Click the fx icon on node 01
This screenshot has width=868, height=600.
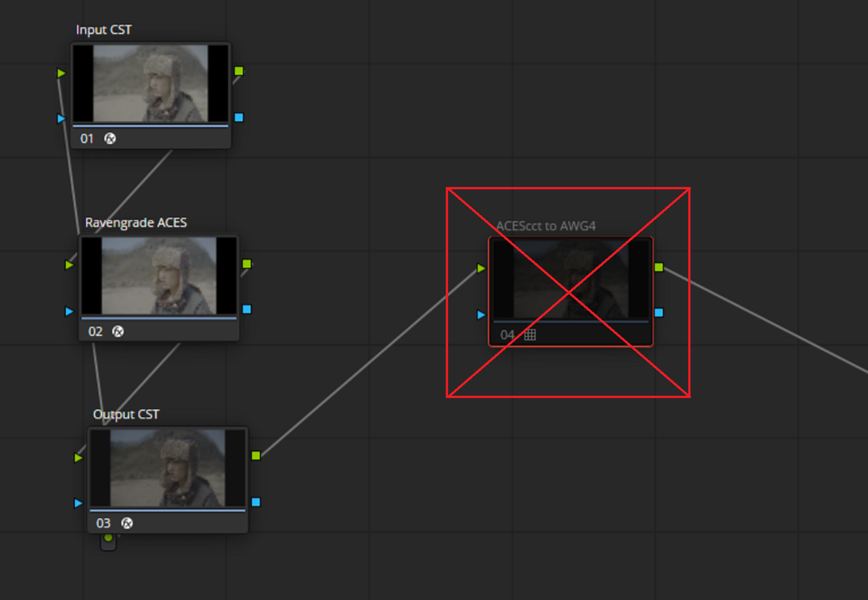coord(110,139)
